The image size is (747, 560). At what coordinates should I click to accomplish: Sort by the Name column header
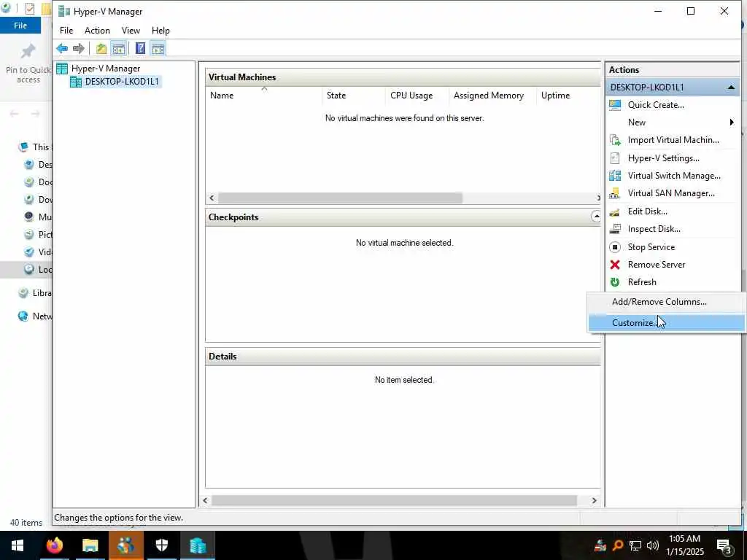click(264, 96)
